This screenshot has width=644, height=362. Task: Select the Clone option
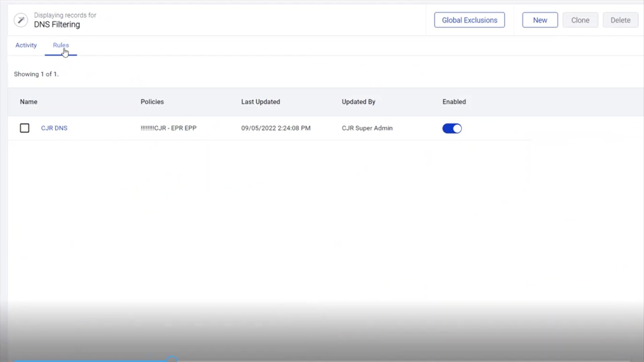coord(580,20)
